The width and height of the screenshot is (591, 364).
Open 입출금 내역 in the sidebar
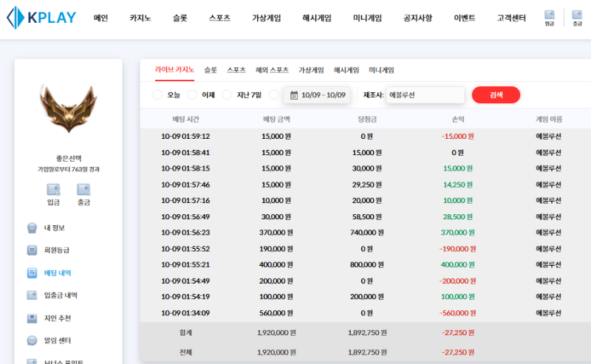pos(61,295)
